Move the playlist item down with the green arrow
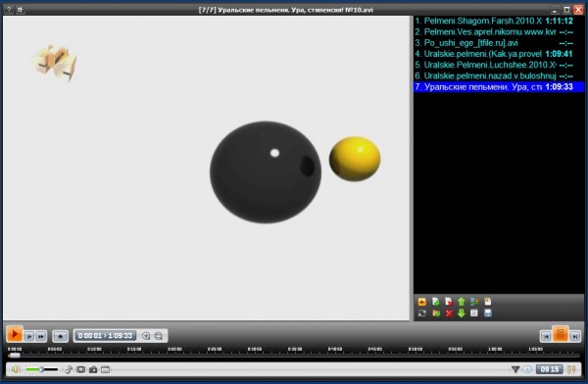Viewport: 588px width, 384px height. point(462,313)
